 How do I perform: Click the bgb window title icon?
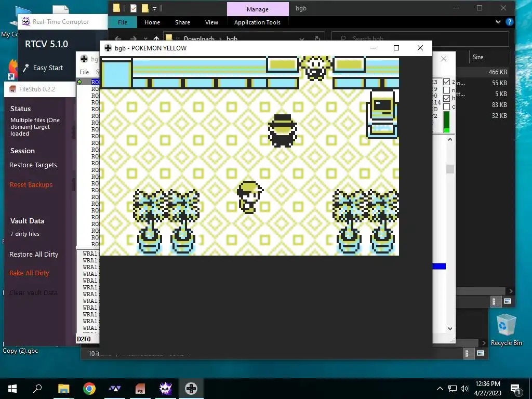(x=108, y=48)
